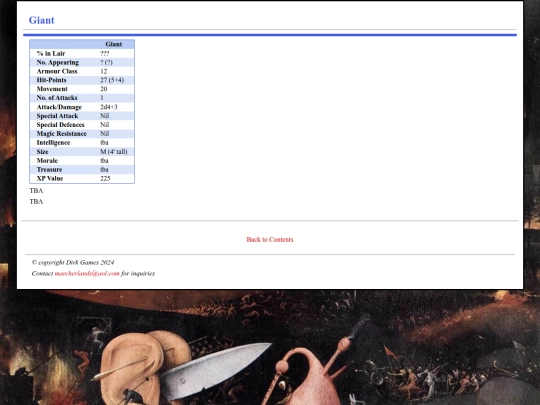Select the Armour Class label
The image size is (540, 405).
point(57,71)
